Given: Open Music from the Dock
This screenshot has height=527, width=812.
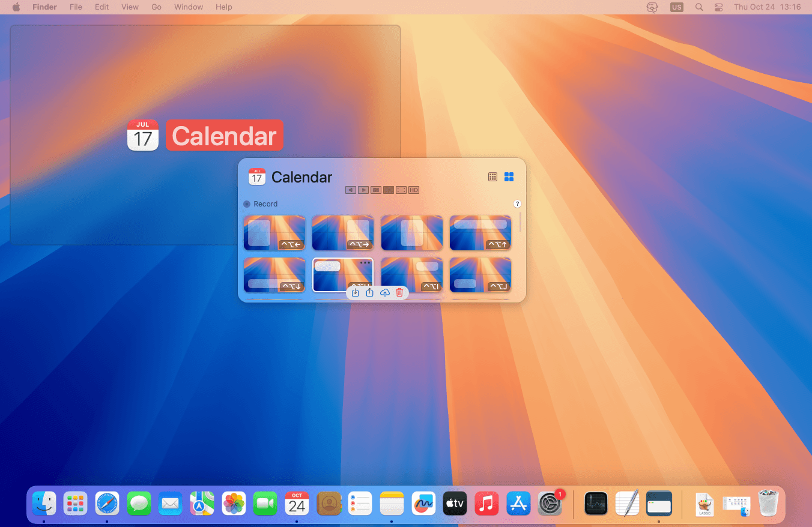Looking at the screenshot, I should click(x=486, y=504).
